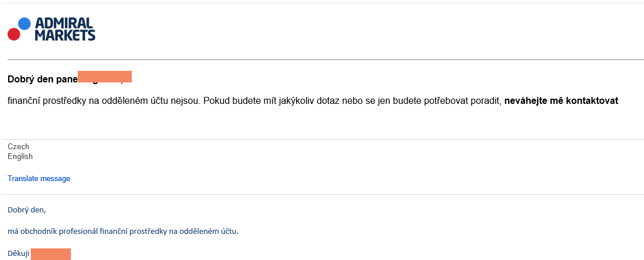Click the redacted signature after Děkuji
Viewport: 644px width, 260px height.
[51, 254]
